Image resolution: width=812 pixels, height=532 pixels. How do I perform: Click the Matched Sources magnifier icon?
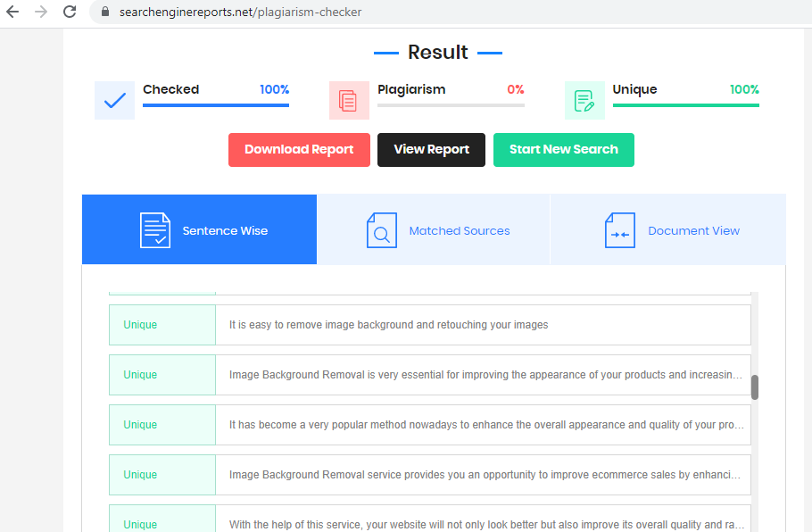(x=381, y=230)
